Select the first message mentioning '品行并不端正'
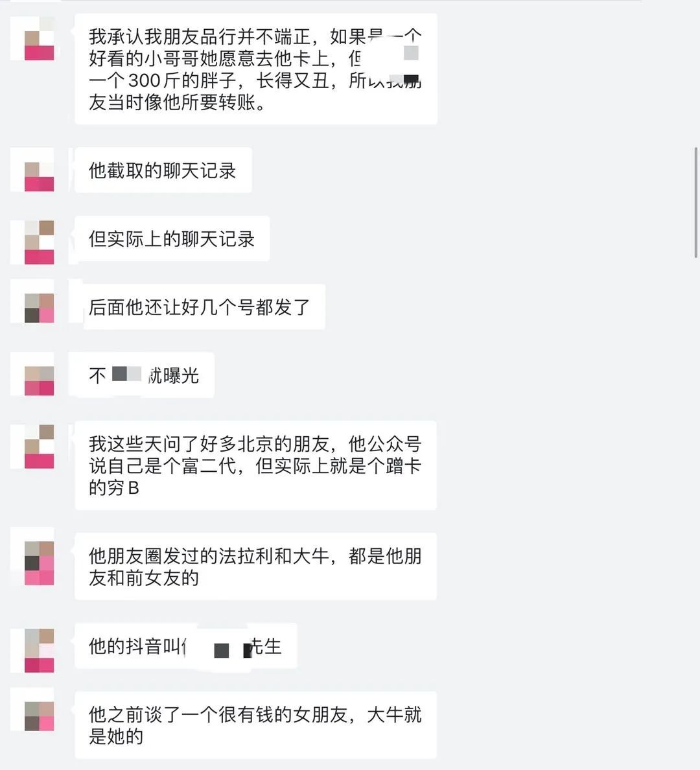 coord(256,69)
